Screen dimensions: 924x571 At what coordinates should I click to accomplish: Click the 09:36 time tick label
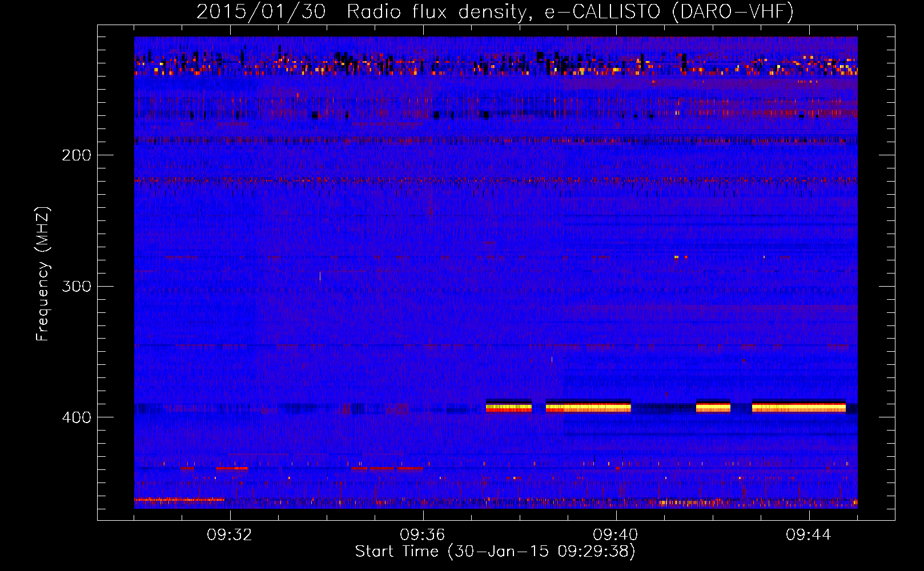coord(423,535)
